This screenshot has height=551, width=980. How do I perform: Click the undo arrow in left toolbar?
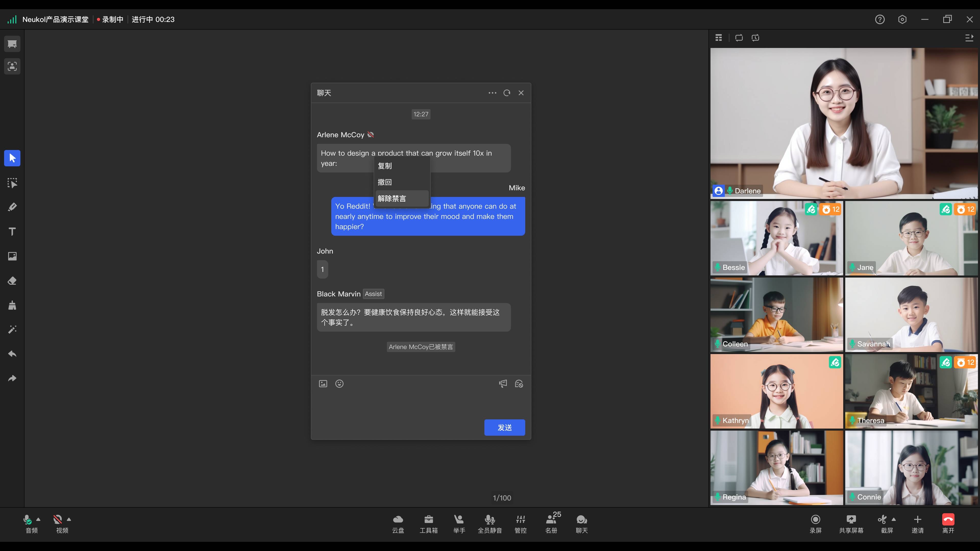[12, 354]
